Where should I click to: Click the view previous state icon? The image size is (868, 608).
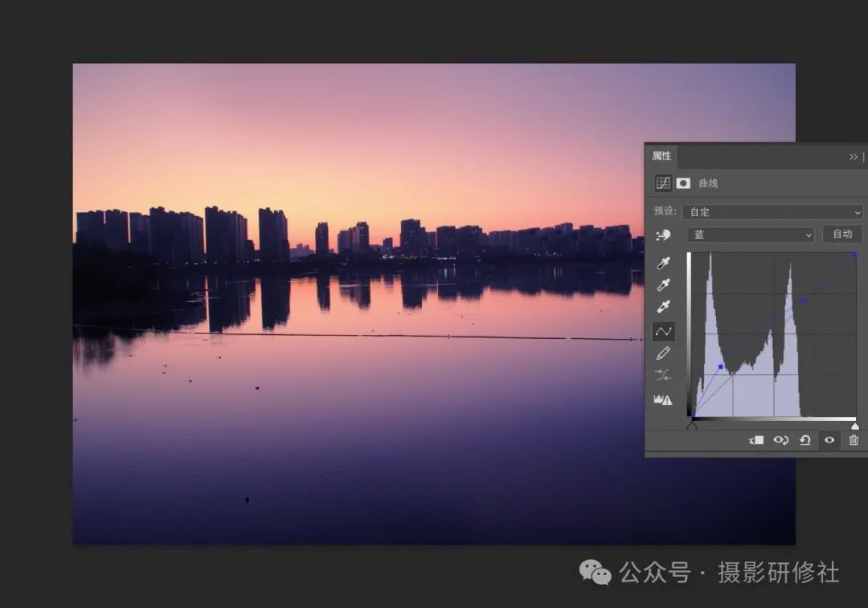(x=781, y=440)
